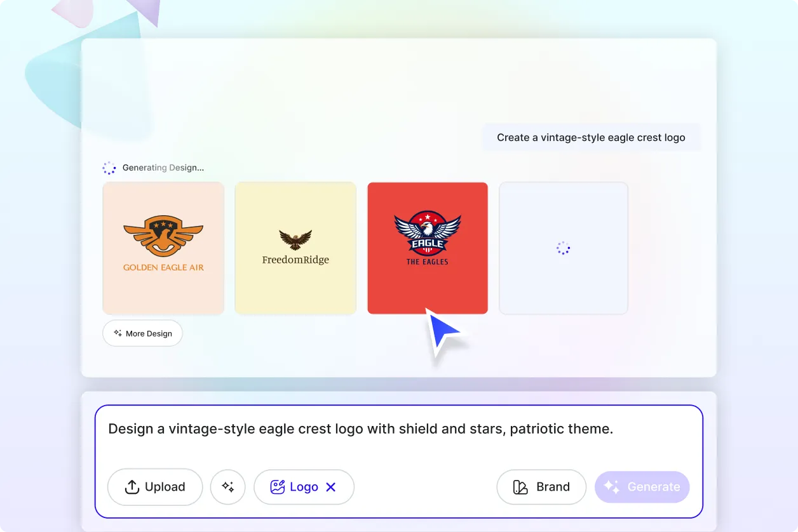Select the FreedomRidge logo design
This screenshot has width=798, height=532.
[295, 248]
